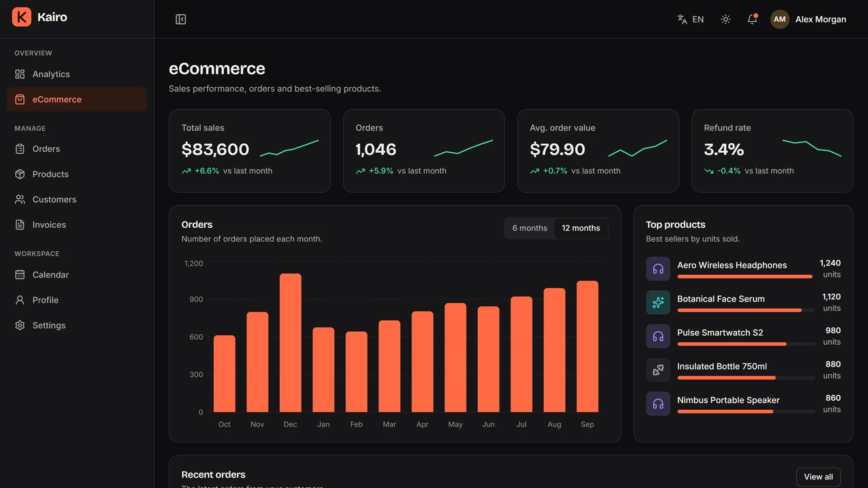Open the Products menu item
The height and width of the screenshot is (488, 868).
(x=77, y=174)
